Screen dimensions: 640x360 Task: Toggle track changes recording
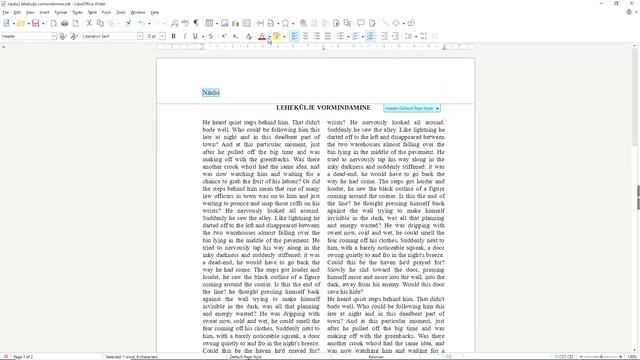pos(372,23)
